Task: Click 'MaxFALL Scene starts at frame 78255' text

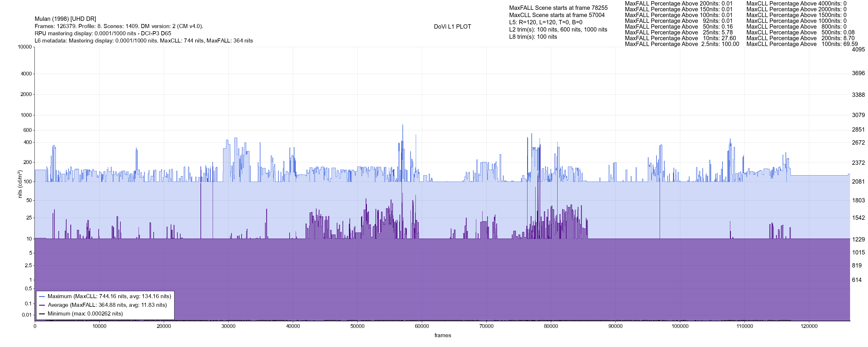Action: (x=558, y=8)
